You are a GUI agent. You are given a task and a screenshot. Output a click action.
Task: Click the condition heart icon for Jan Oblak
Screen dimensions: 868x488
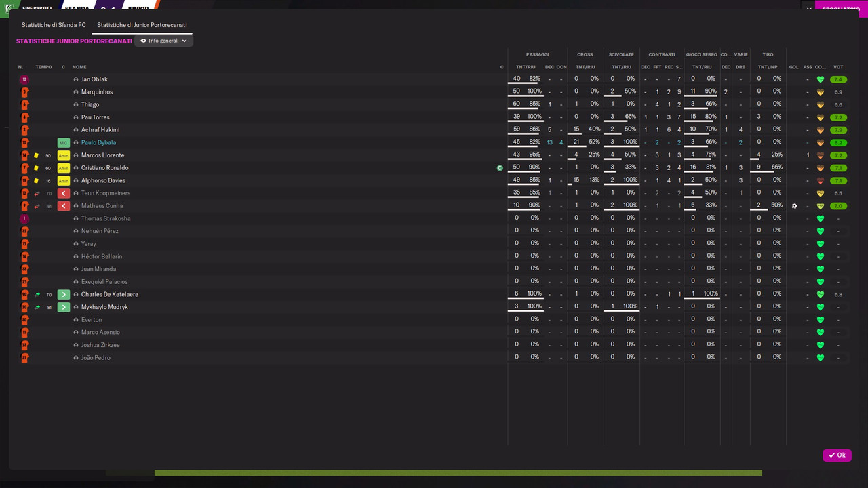tap(821, 79)
